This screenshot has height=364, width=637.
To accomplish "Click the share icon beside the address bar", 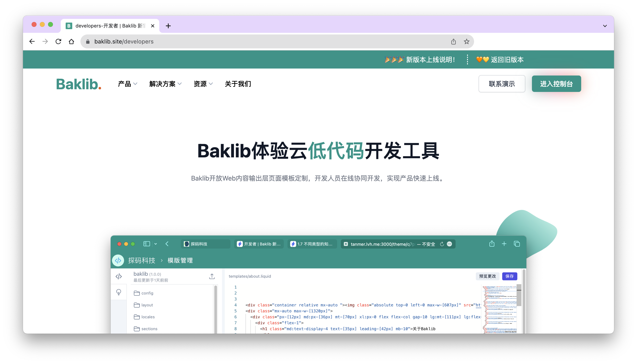I will pyautogui.click(x=453, y=41).
